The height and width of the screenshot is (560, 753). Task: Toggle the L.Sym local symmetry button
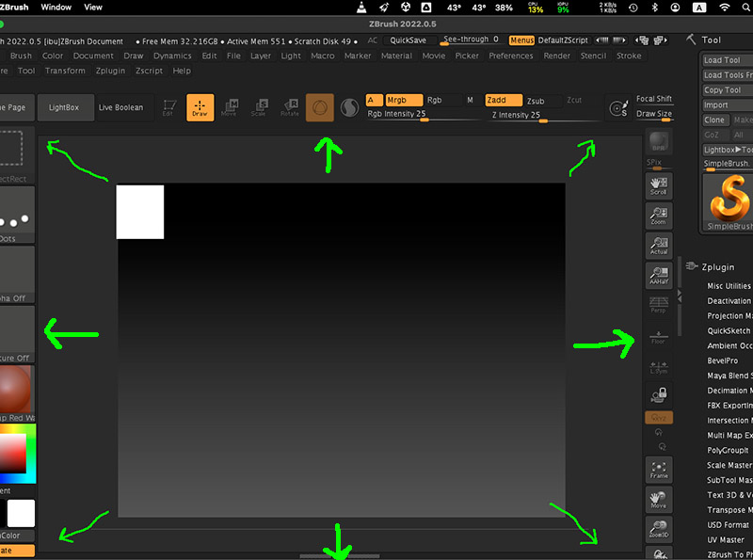(658, 367)
